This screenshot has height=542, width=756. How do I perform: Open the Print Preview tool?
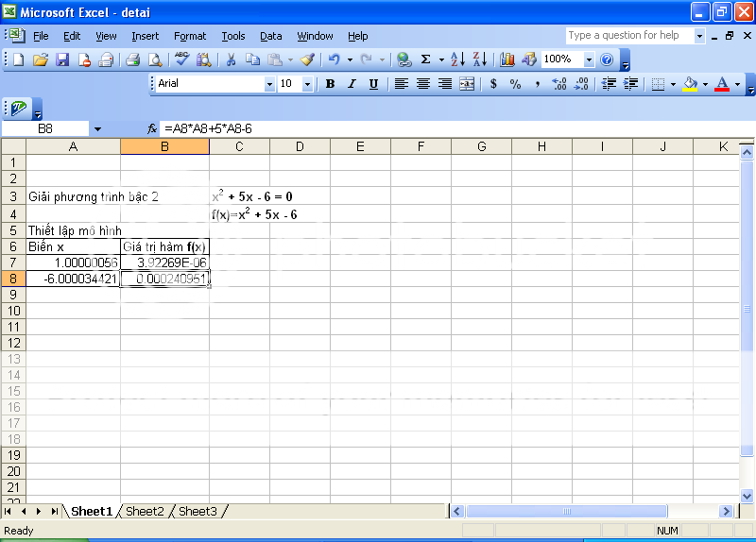click(x=154, y=59)
